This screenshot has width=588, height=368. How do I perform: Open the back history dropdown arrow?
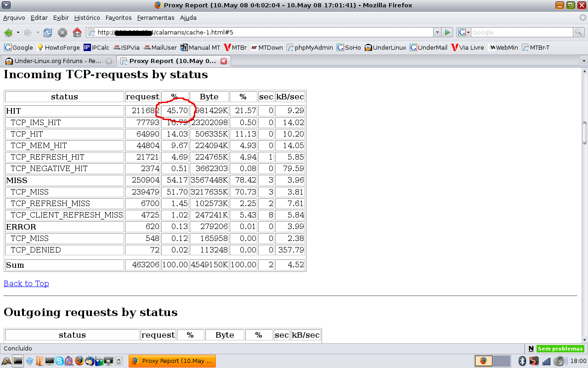coord(18,33)
